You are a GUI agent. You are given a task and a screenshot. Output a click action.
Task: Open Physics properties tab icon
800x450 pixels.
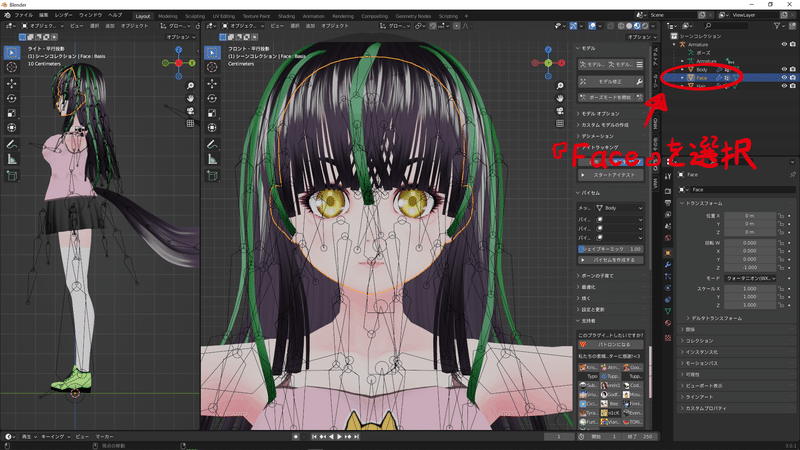click(x=668, y=288)
